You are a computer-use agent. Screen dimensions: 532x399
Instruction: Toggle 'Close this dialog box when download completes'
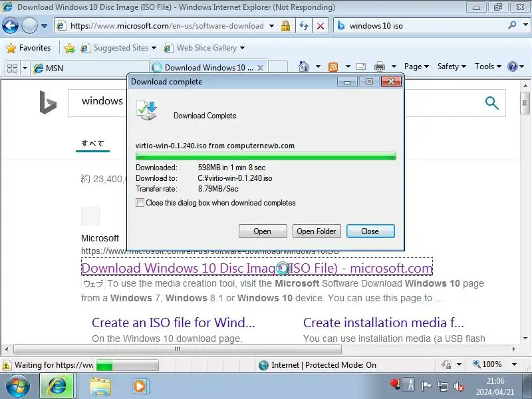coord(140,203)
